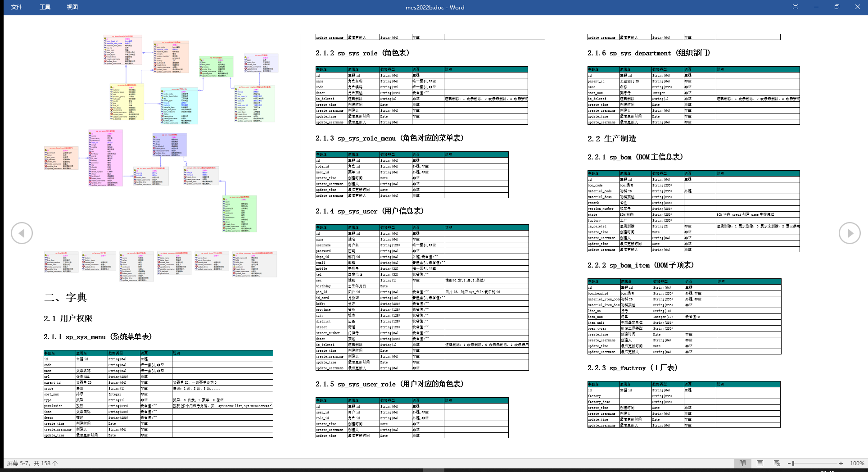
Task: Click the grade cell in sp_sys_menu table
Action: pos(59,388)
